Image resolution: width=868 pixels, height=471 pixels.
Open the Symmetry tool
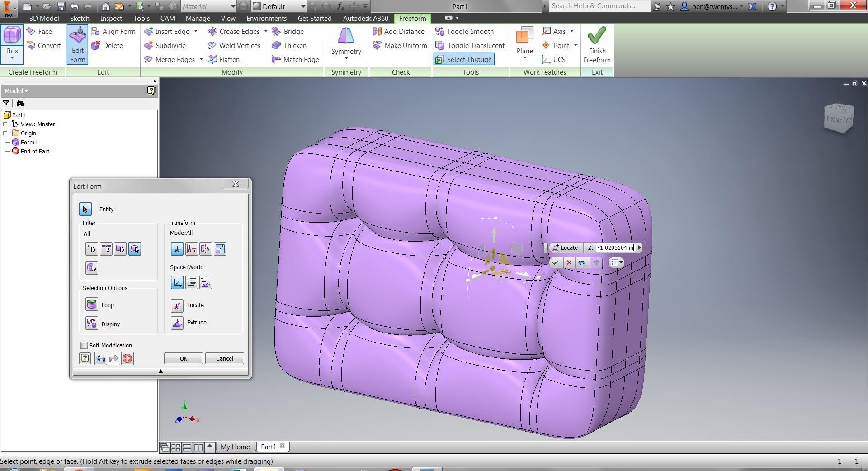[x=346, y=43]
